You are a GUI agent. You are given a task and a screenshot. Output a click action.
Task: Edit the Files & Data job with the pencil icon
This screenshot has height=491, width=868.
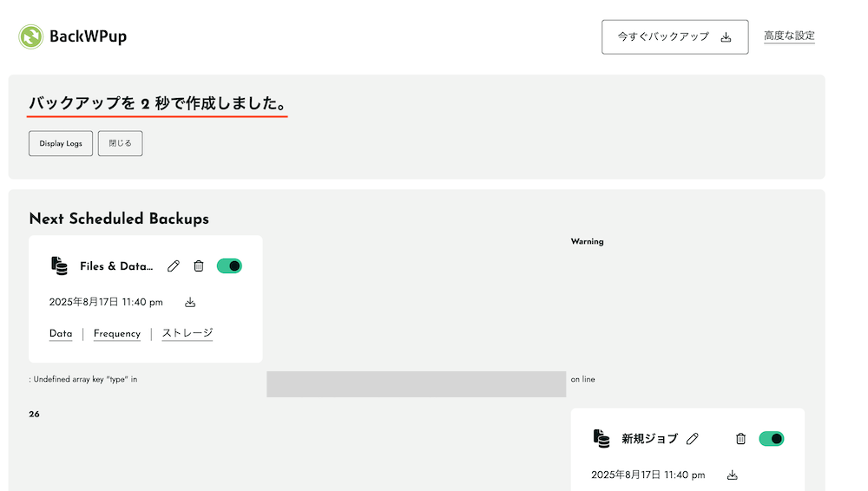[174, 266]
